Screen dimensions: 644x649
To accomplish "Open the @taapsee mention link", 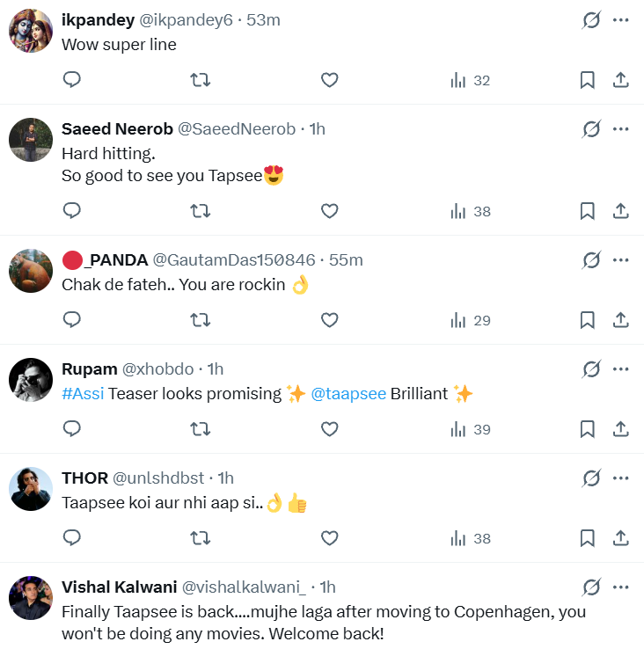I will coord(348,393).
